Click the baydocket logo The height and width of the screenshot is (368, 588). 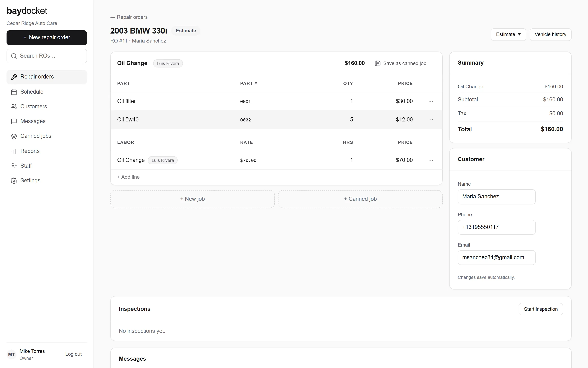pyautogui.click(x=27, y=11)
